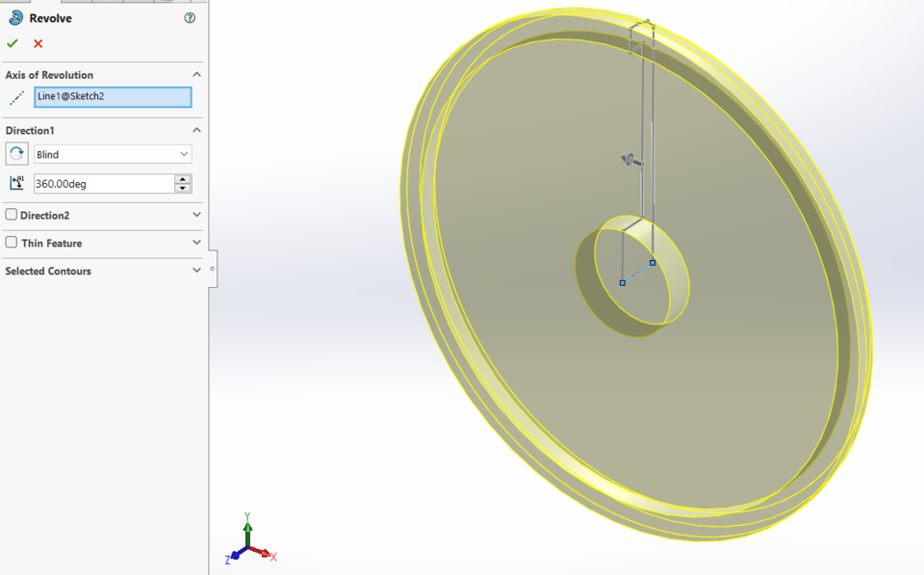
Task: Enable the Direction2 checkbox
Action: (12, 215)
